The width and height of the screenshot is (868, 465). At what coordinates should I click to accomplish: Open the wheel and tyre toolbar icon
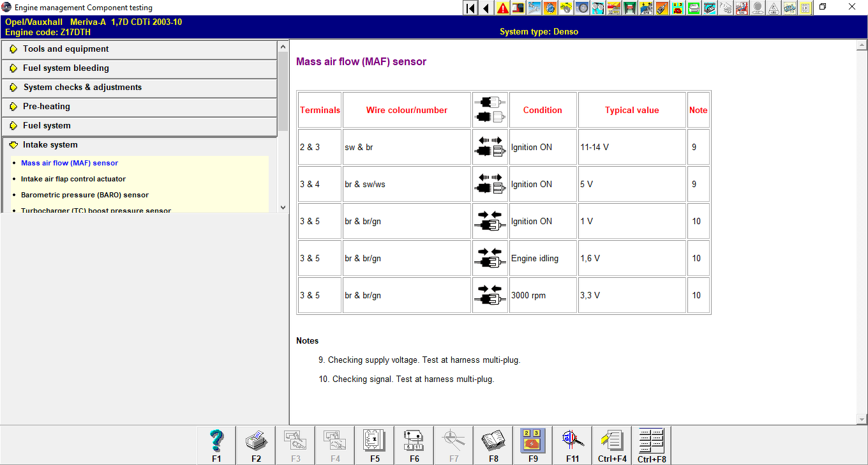pyautogui.click(x=581, y=8)
